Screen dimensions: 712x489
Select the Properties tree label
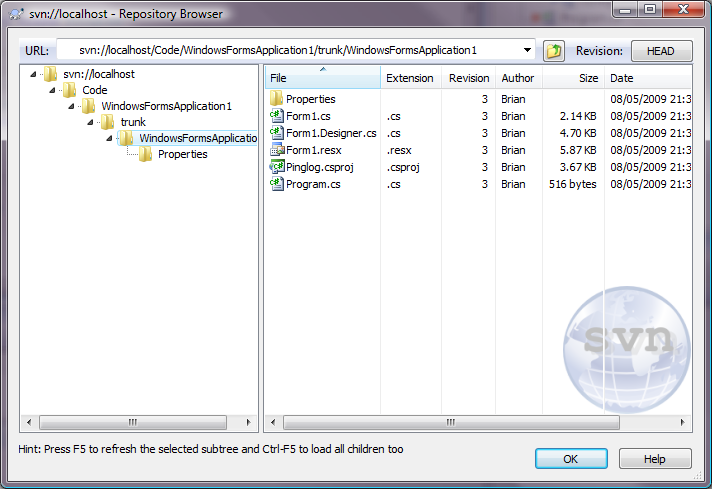pos(183,154)
